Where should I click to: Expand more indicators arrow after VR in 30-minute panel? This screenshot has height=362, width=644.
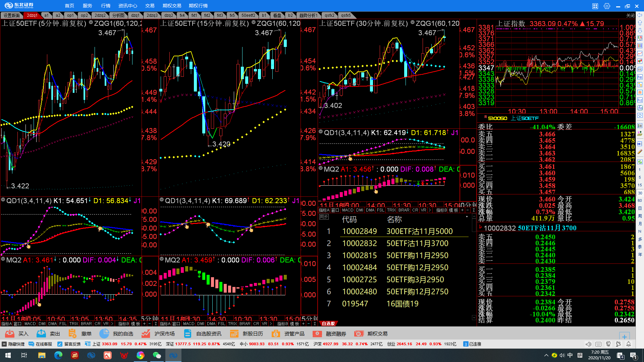(x=430, y=210)
